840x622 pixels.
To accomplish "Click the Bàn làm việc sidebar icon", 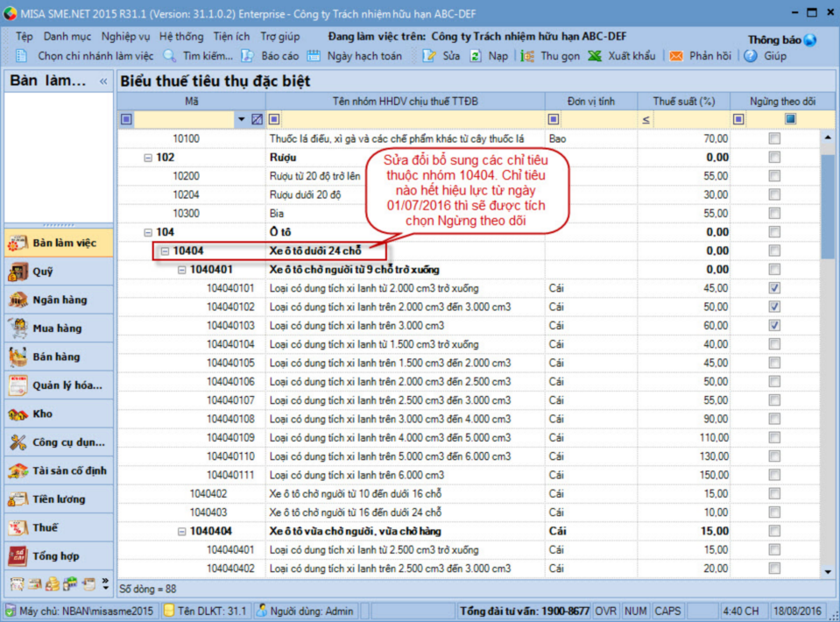I will [x=18, y=244].
